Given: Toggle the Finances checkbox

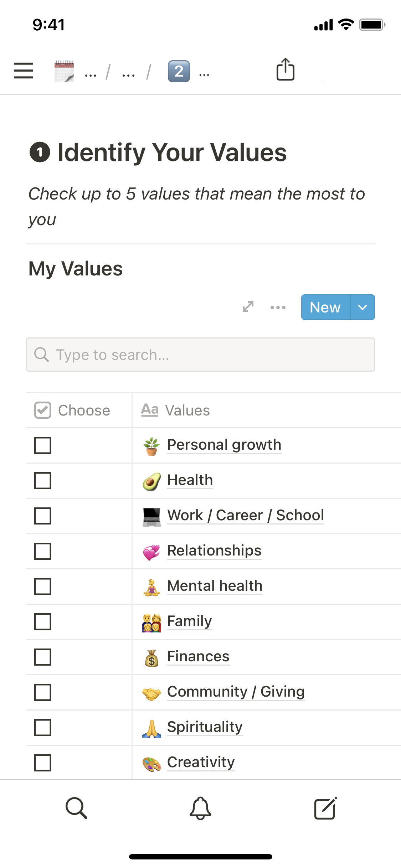Looking at the screenshot, I should [x=43, y=657].
